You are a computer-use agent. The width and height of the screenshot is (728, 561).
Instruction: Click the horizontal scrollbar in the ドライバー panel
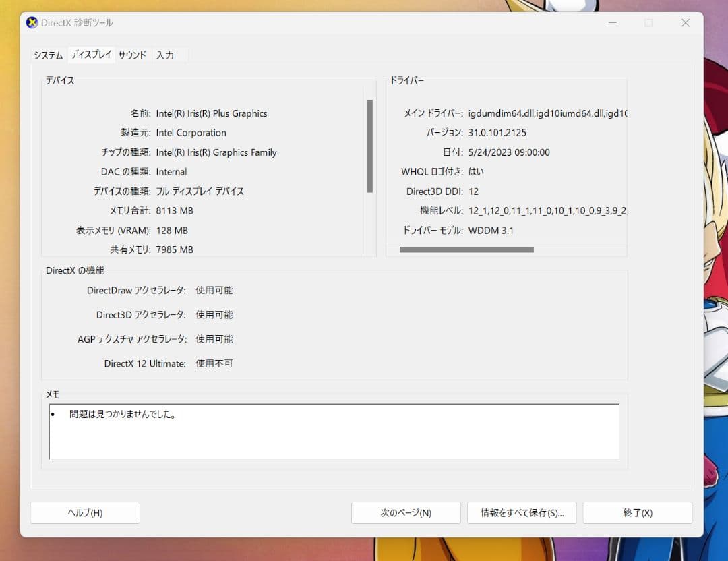click(467, 249)
